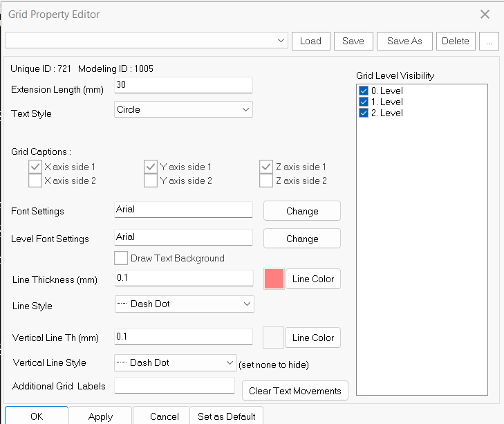Click the pink line color swatch
This screenshot has height=424, width=504.
274,279
